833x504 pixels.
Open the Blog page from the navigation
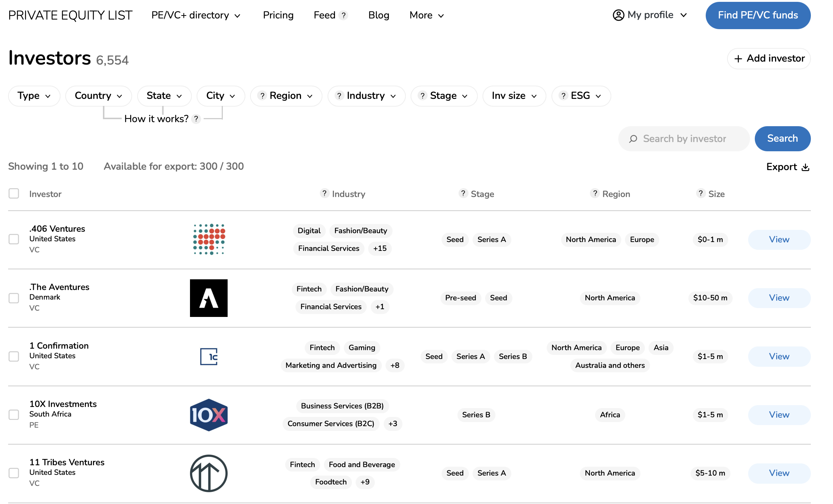tap(379, 15)
